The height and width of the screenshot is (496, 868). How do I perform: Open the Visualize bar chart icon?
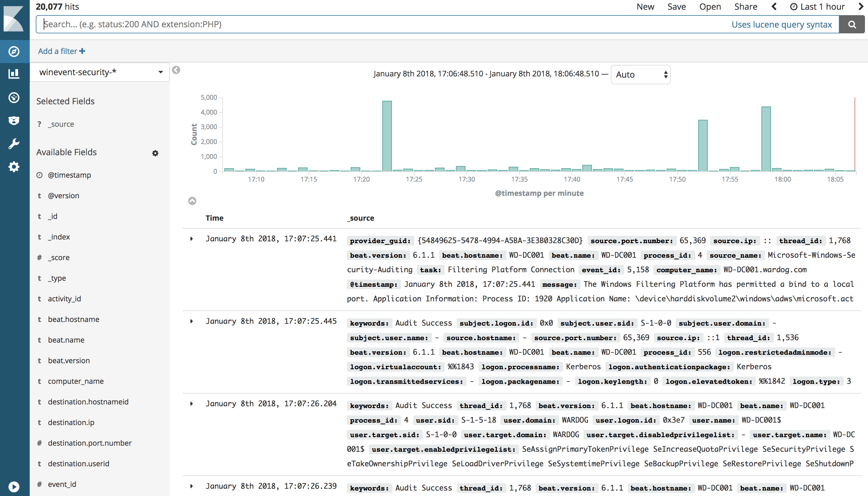coord(14,74)
